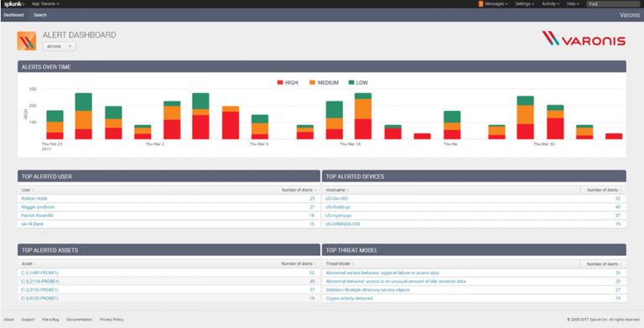Viewport: 644px width, 328px height.
Task: Sort the User column in Top Alerted User
Action: coord(28,190)
